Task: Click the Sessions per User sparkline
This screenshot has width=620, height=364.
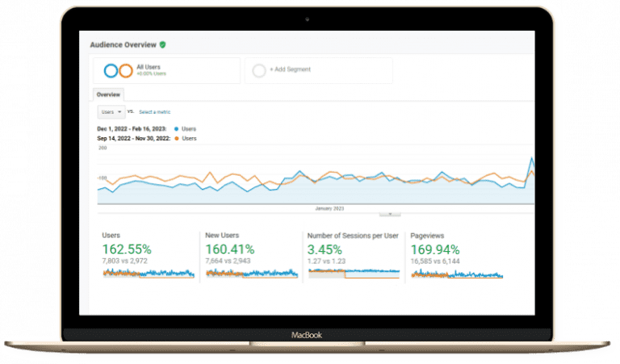Action: (354, 274)
